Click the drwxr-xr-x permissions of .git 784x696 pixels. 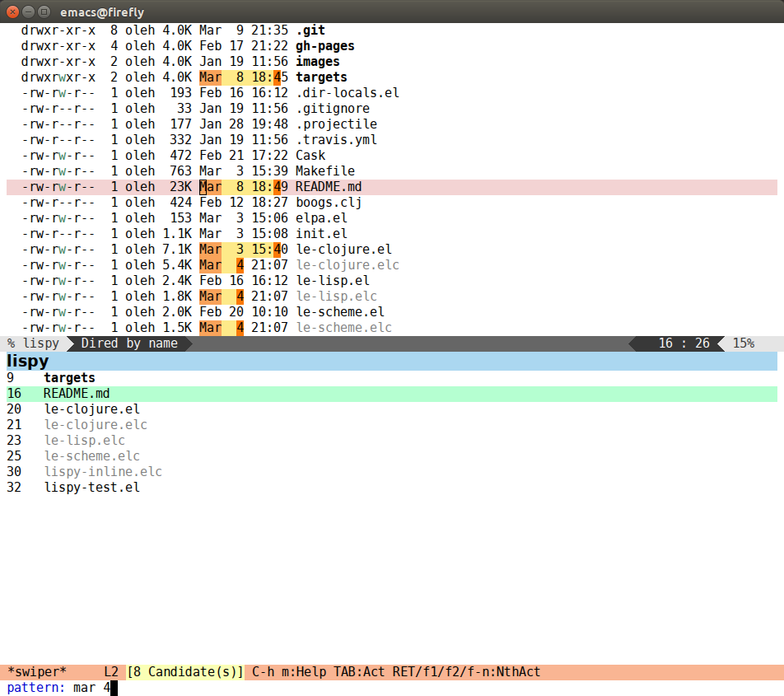click(x=58, y=30)
